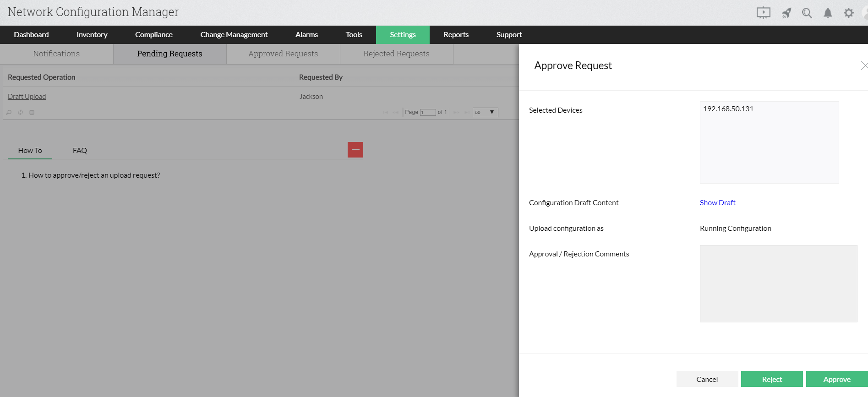The height and width of the screenshot is (397, 868).
Task: Open the Alarms menu
Action: point(306,35)
